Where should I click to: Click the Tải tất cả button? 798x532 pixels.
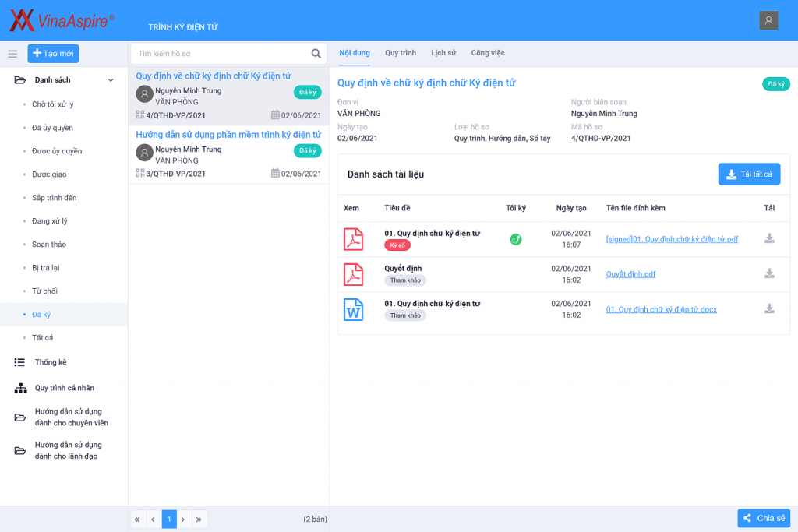tap(749, 174)
